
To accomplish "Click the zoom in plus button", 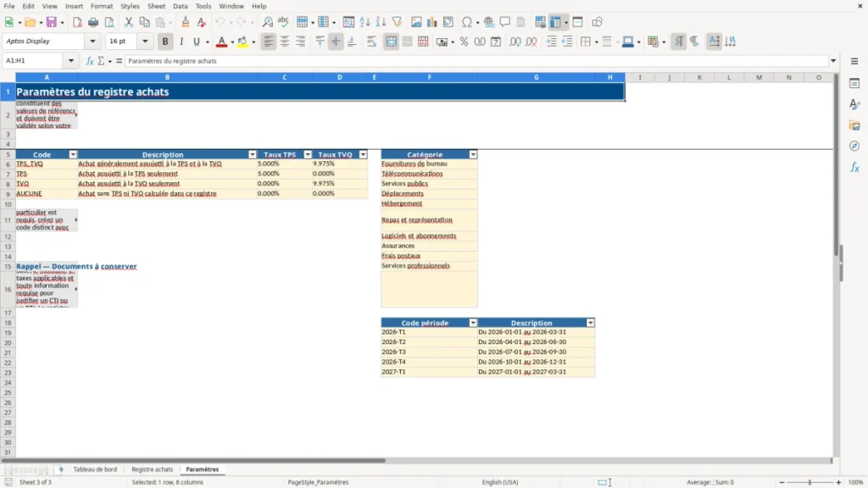I will [838, 482].
